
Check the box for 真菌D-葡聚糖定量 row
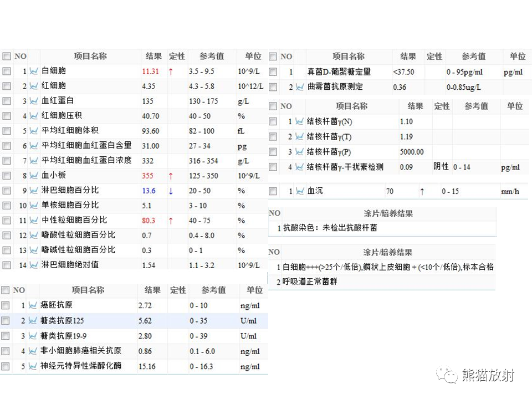273,72
